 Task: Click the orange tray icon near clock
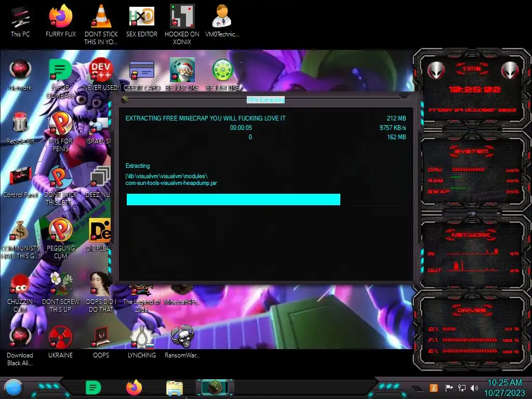point(433,388)
